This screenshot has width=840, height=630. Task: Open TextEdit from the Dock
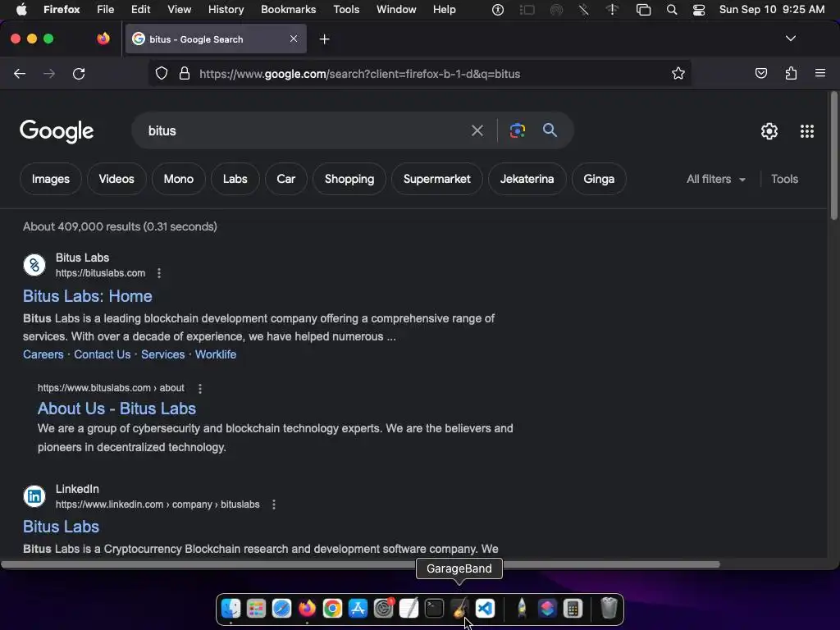tap(409, 609)
